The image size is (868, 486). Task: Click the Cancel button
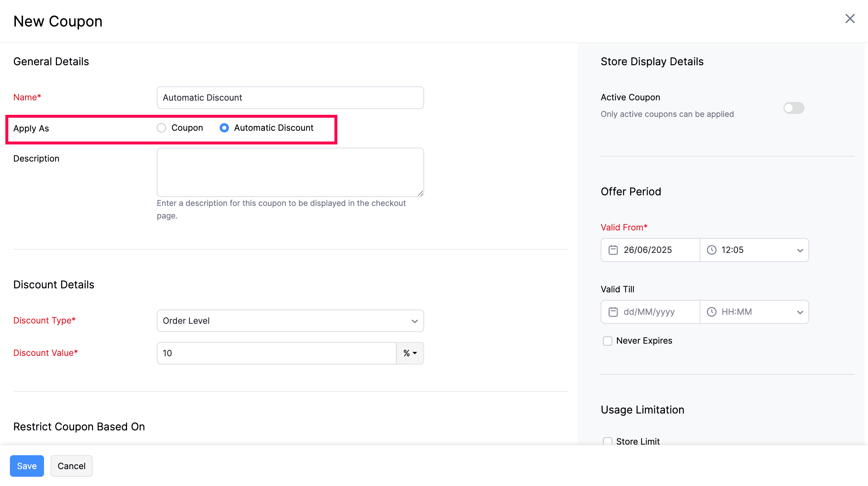click(71, 466)
